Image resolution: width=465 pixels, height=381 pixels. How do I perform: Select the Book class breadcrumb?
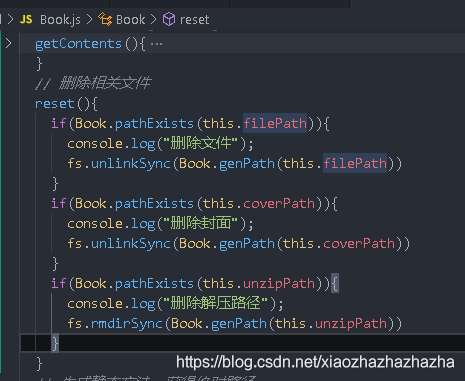click(130, 20)
